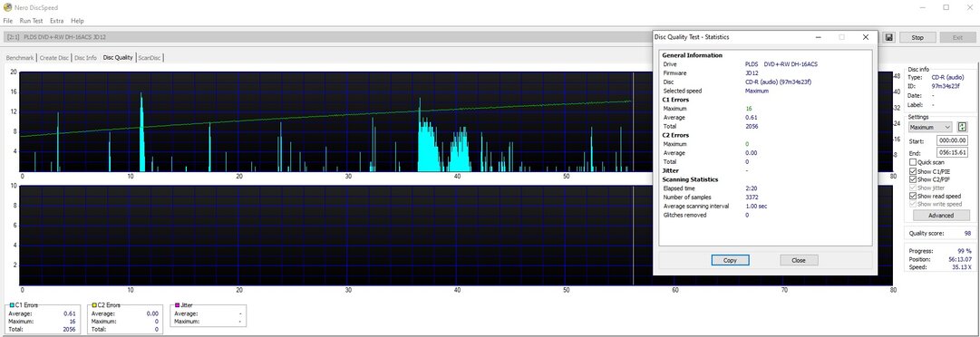Click the green C1 Maximum value 16 in Statistics
The height and width of the screenshot is (337, 980).
[748, 109]
